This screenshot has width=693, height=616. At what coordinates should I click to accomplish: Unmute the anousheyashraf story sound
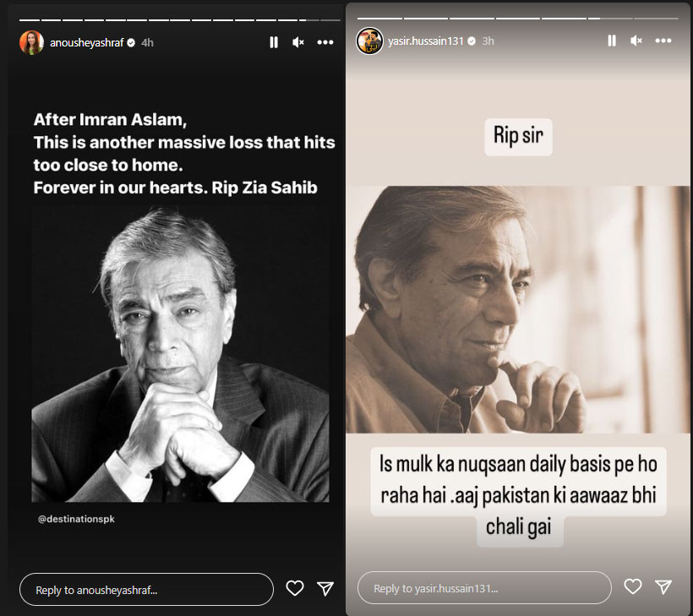click(298, 42)
